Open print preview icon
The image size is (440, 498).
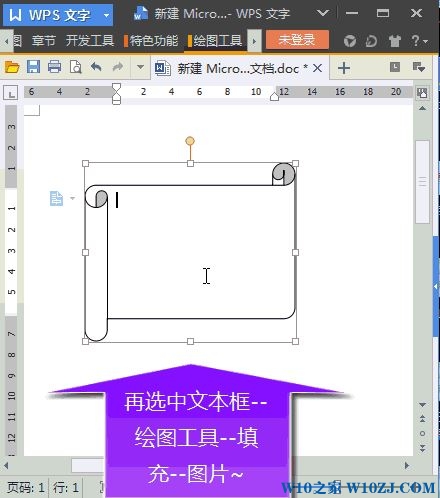point(76,67)
